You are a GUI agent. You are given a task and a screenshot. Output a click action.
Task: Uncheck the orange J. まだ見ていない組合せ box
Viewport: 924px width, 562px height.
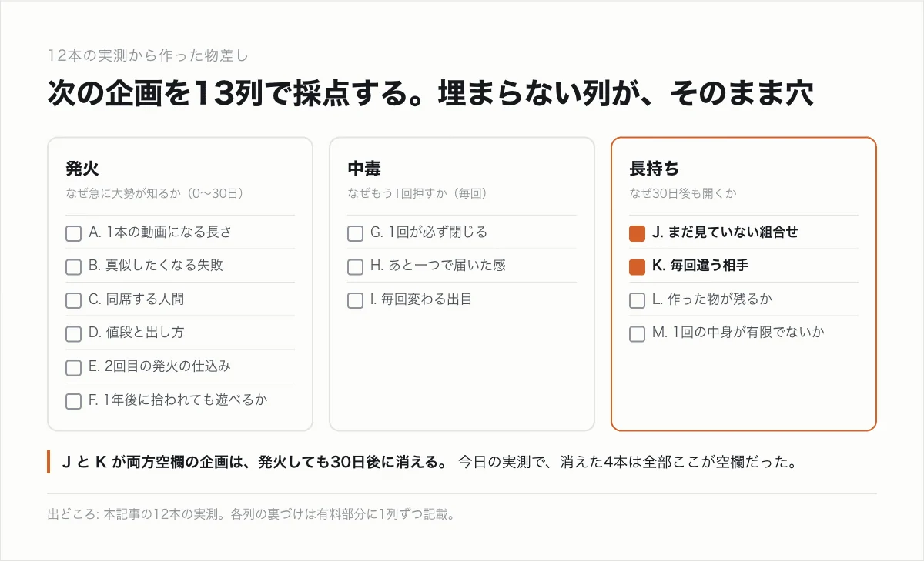[x=637, y=233]
